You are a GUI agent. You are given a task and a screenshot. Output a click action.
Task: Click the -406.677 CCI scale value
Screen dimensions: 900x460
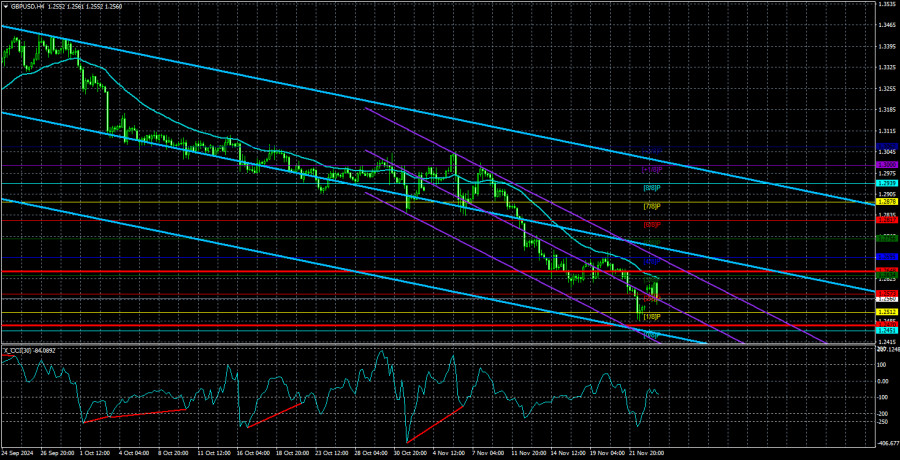(x=887, y=444)
